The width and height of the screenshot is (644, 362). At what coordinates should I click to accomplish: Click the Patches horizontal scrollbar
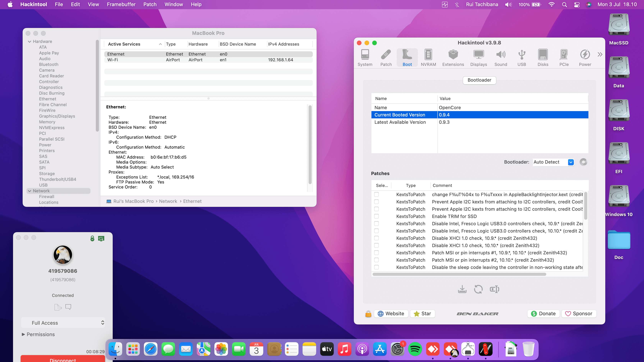[x=459, y=274]
